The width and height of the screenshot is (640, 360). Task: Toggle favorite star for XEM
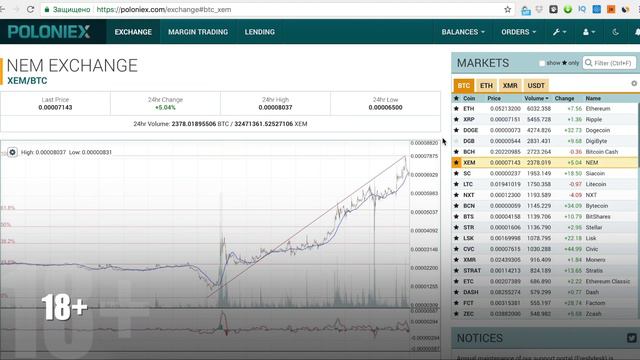[x=456, y=162]
